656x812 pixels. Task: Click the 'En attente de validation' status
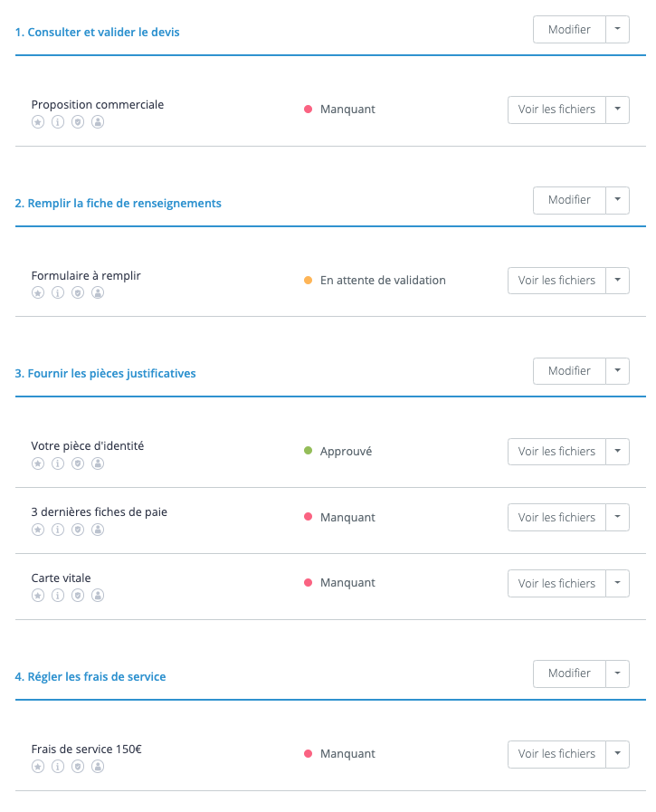click(x=383, y=281)
